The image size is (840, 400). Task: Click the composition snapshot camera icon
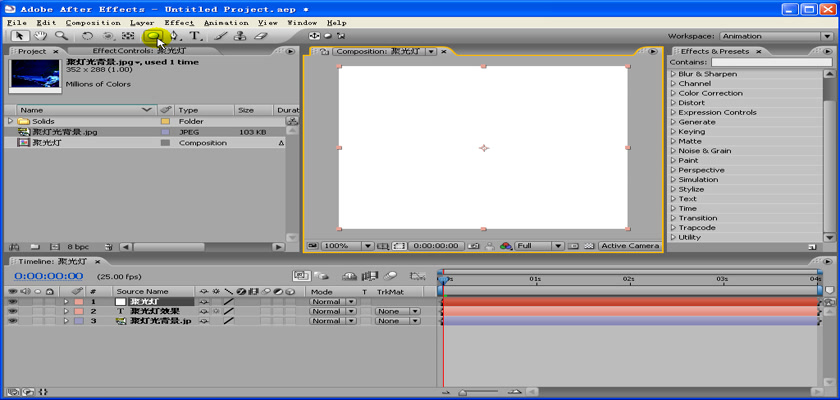473,246
